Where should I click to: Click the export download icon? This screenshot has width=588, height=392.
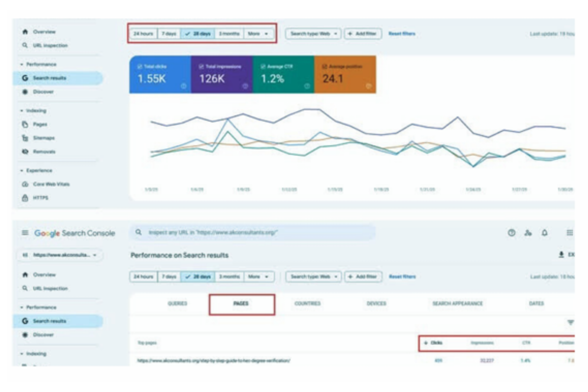(561, 254)
